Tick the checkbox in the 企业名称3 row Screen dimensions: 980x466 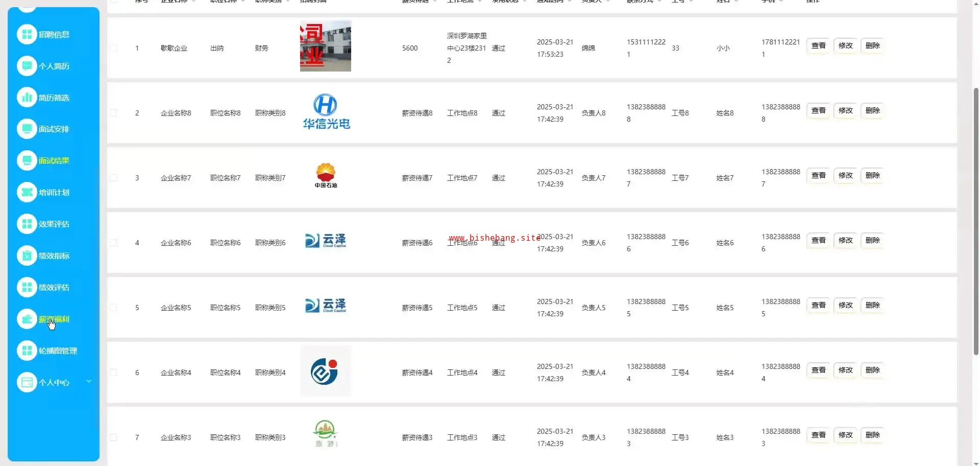pyautogui.click(x=113, y=437)
